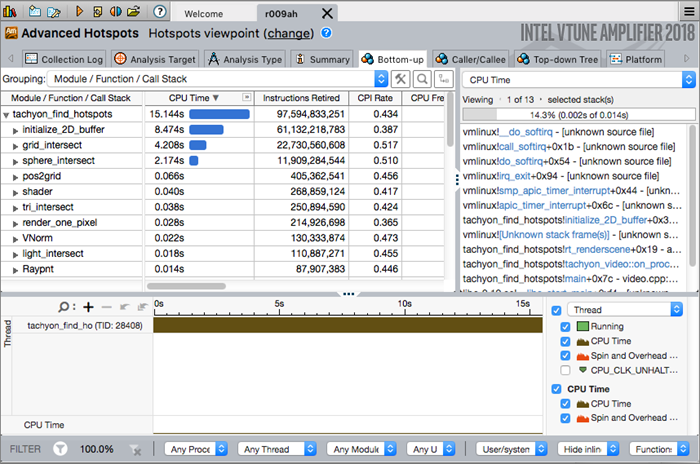Click the open folder icon in toolbar
This screenshot has height=464, width=700.
133,12
